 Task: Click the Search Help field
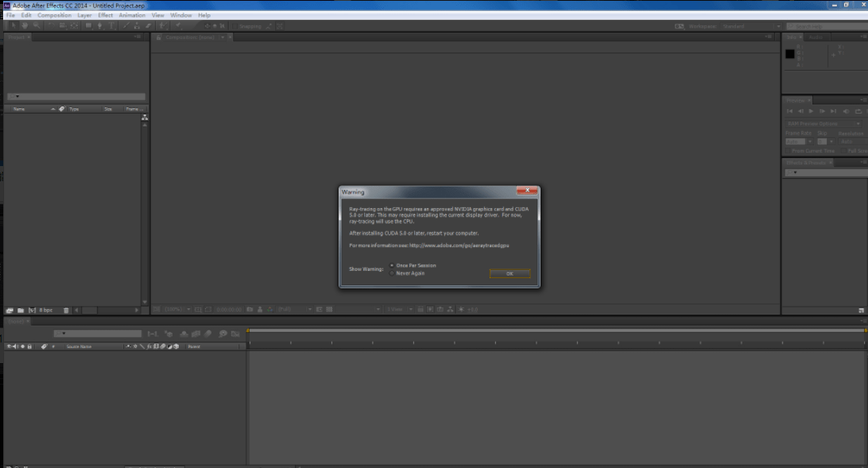point(827,26)
